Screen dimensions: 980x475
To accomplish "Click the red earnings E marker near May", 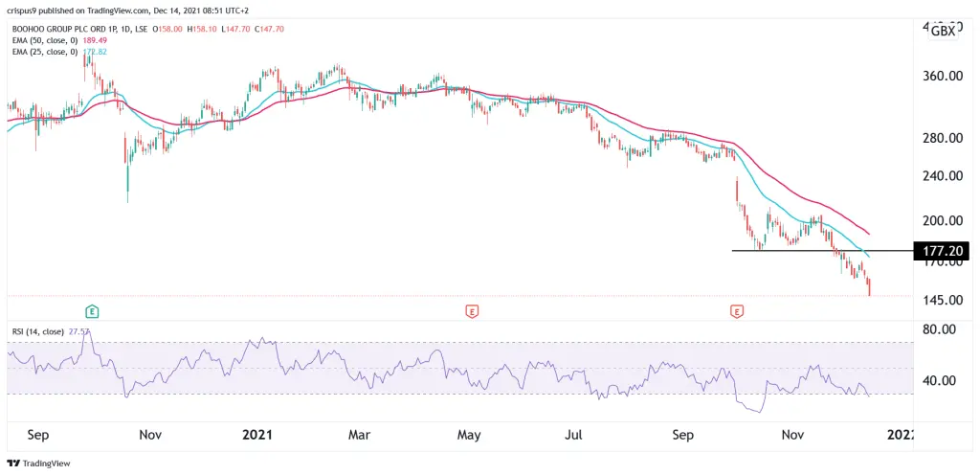I will [473, 310].
